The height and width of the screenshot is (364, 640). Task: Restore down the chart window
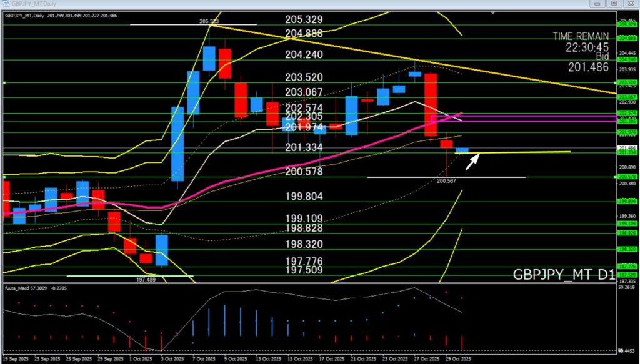coord(614,4)
